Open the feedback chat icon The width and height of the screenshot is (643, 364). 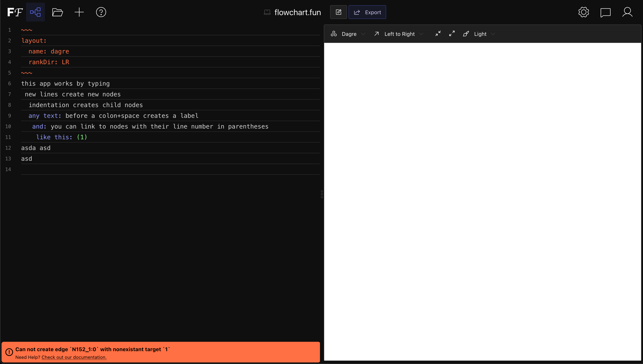[x=605, y=12]
